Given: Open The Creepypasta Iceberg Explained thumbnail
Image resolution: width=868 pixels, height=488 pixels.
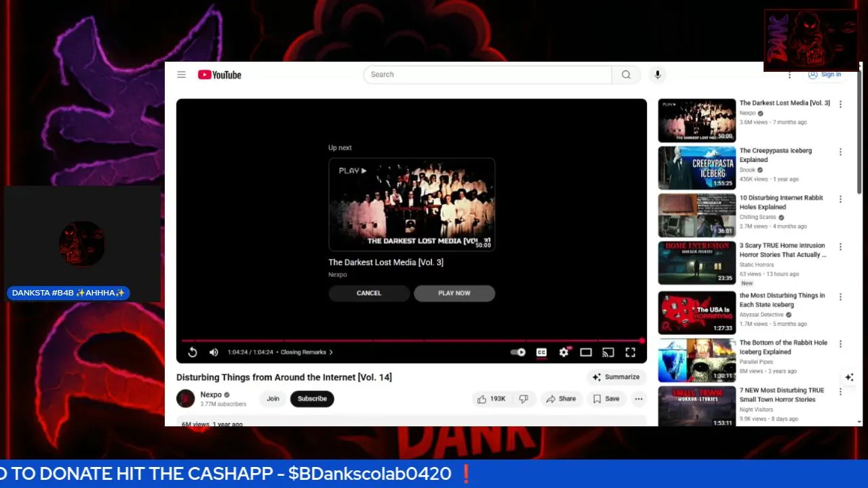Looking at the screenshot, I should click(696, 168).
